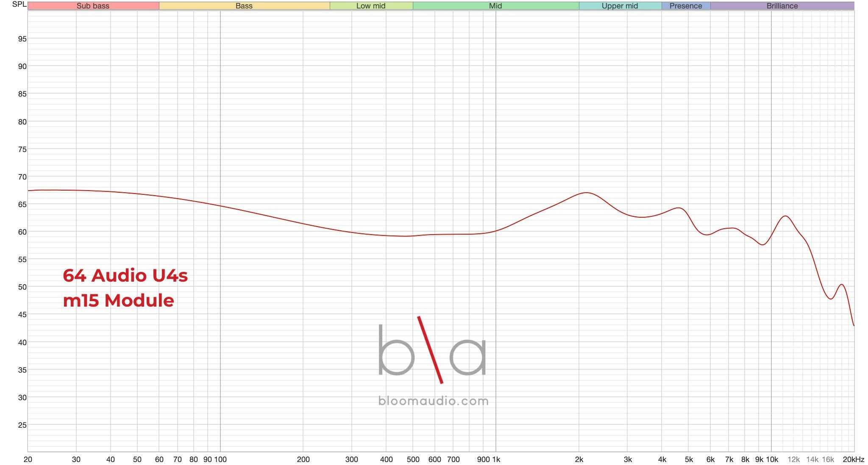Screen dimensions: 868x465
Task: Click the 10k frequency axis label
Action: click(772, 459)
